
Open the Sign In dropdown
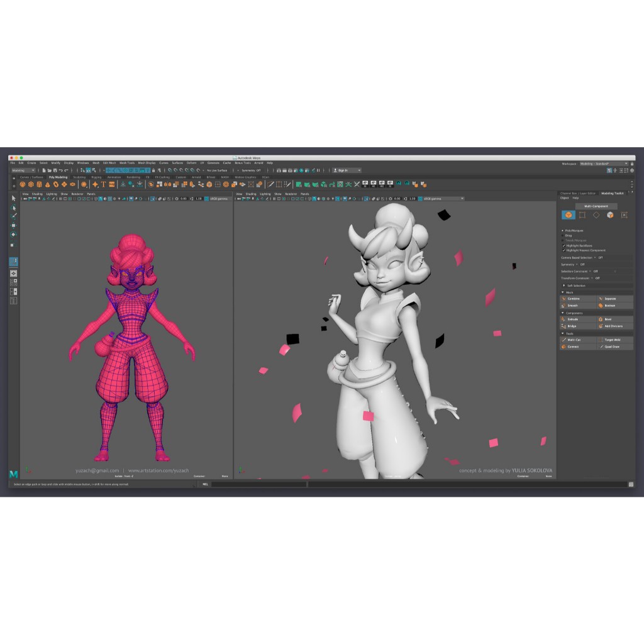[347, 170]
